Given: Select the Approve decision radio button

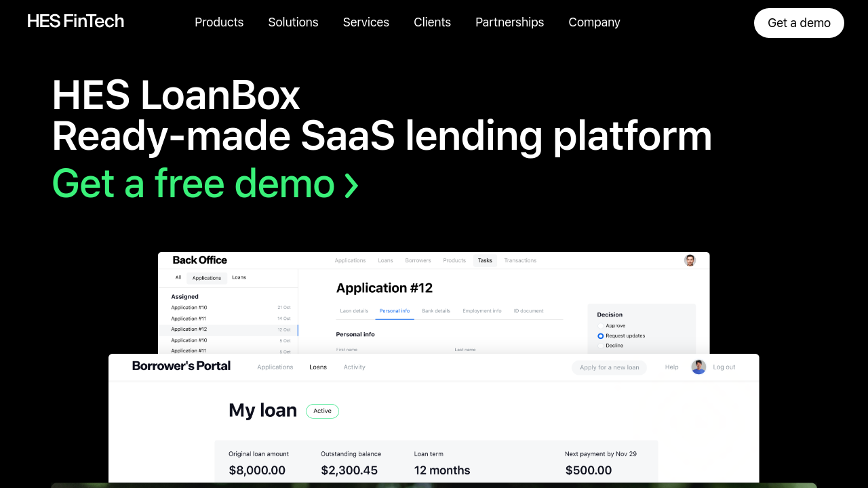Looking at the screenshot, I should click(601, 326).
